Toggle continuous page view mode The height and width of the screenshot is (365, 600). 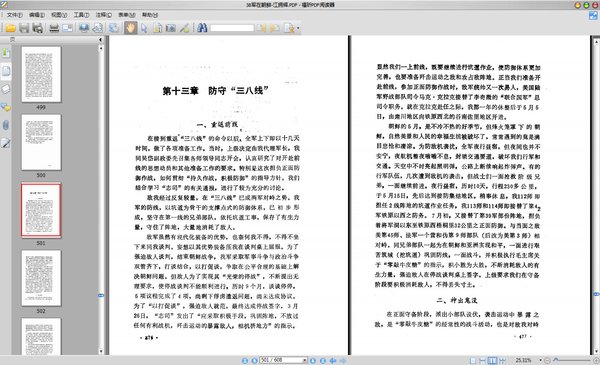click(483, 360)
